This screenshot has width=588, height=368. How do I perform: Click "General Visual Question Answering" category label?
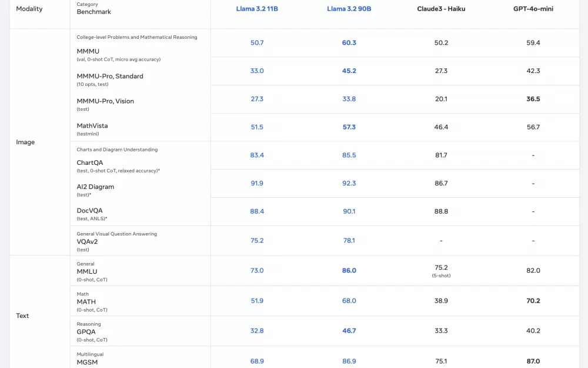click(116, 234)
